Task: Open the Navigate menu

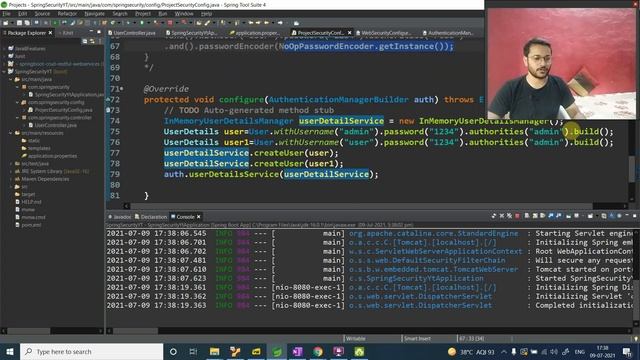Action: [x=94, y=13]
